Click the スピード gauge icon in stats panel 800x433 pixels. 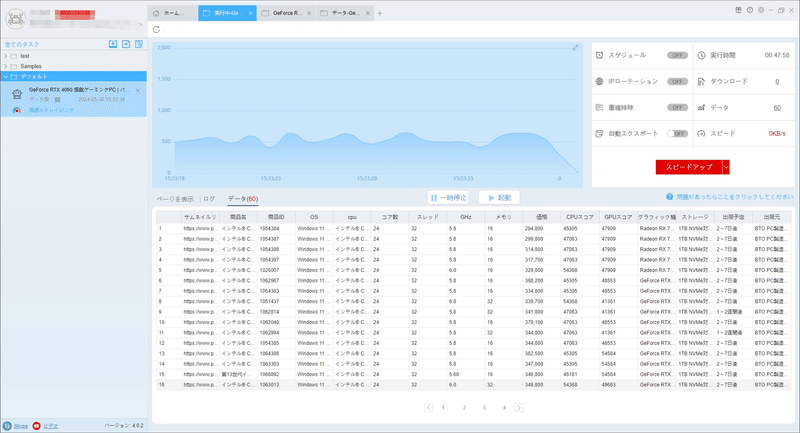(702, 134)
